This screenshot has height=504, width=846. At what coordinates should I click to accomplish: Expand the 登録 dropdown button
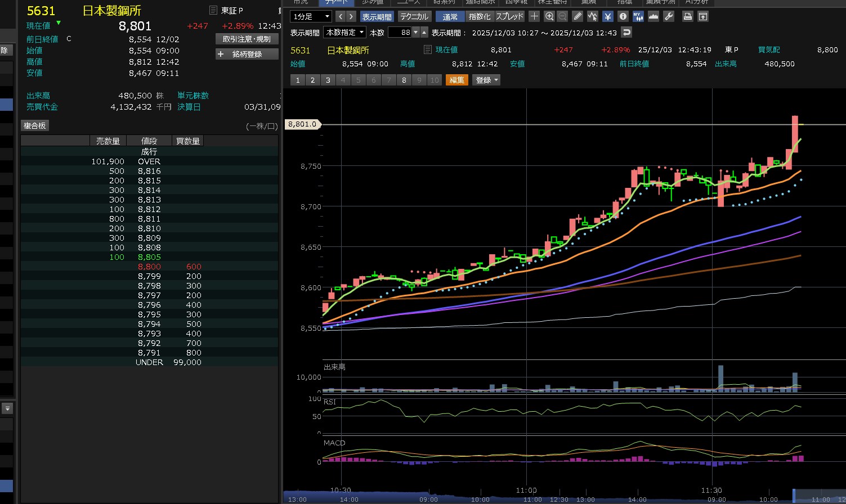click(487, 80)
